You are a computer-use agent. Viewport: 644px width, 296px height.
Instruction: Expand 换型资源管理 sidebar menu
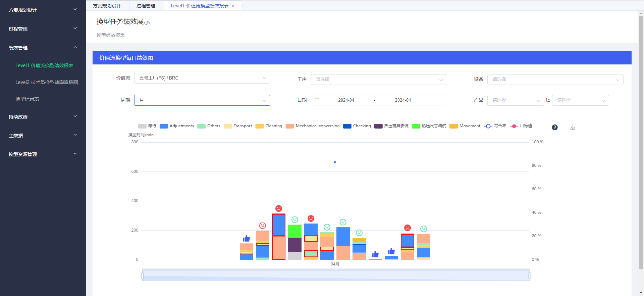click(43, 154)
